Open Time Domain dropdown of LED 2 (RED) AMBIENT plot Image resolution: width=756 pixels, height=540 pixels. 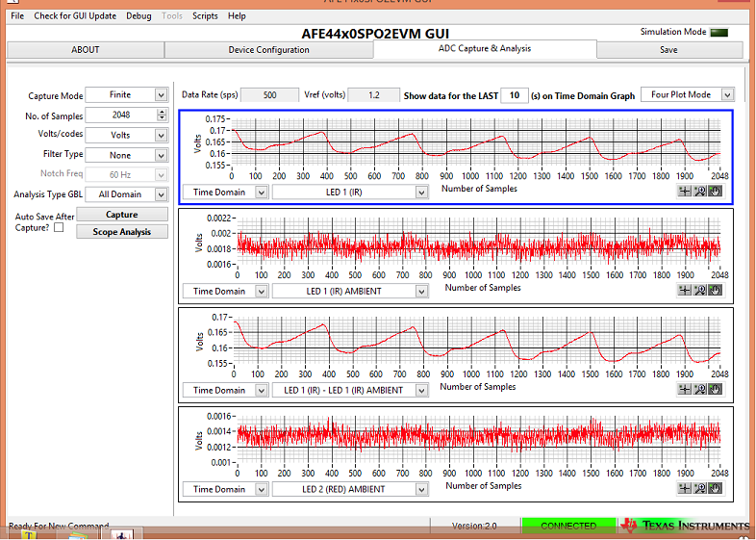[225, 489]
